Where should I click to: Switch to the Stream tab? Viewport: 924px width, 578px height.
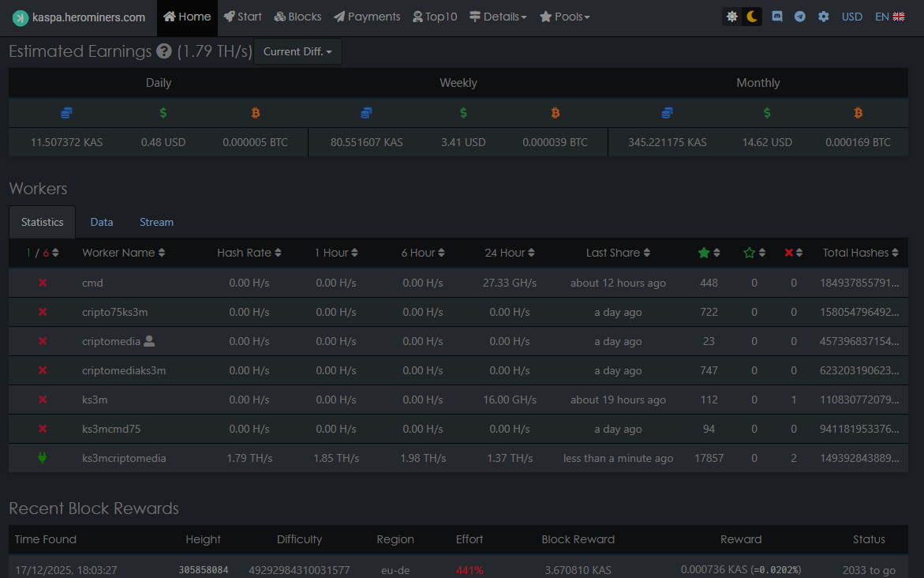[x=157, y=223]
